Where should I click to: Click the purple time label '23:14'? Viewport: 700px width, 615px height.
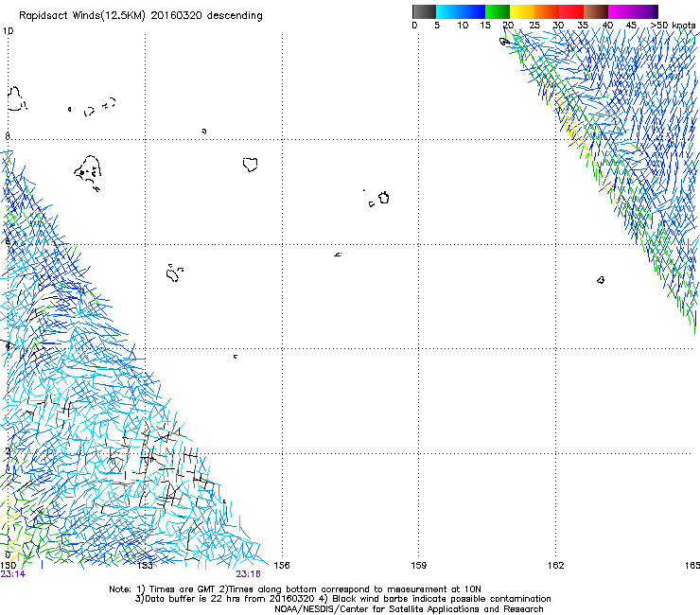13,574
